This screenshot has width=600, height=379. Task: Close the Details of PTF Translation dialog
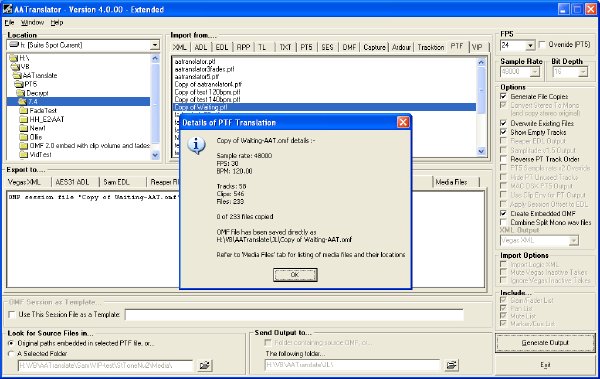(x=403, y=122)
